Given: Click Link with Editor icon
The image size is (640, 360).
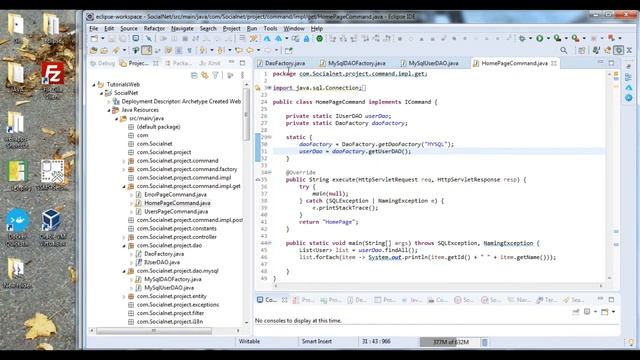Looking at the screenshot, I should tap(204, 76).
